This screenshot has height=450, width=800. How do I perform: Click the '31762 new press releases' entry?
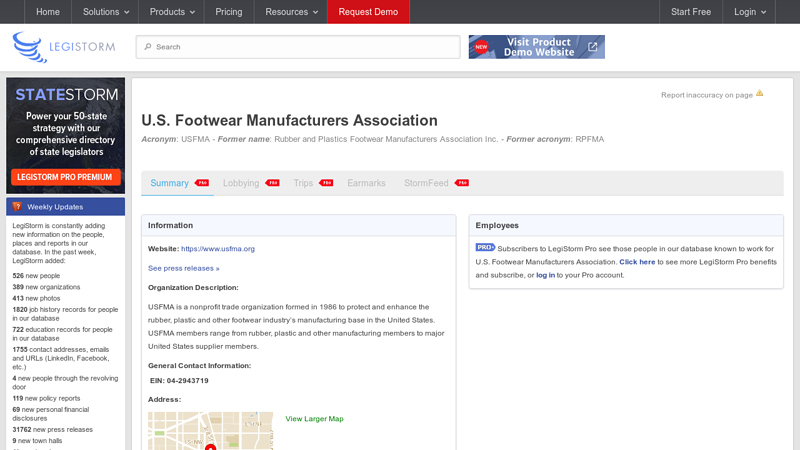(53, 430)
